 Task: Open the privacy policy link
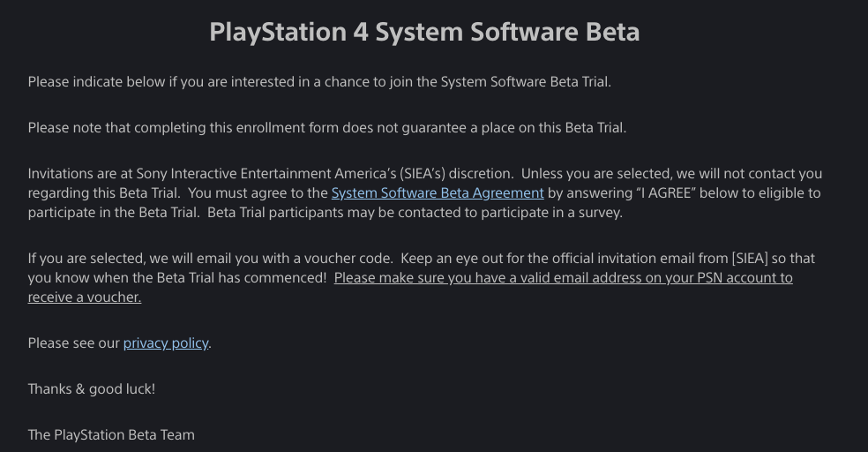[x=166, y=343]
